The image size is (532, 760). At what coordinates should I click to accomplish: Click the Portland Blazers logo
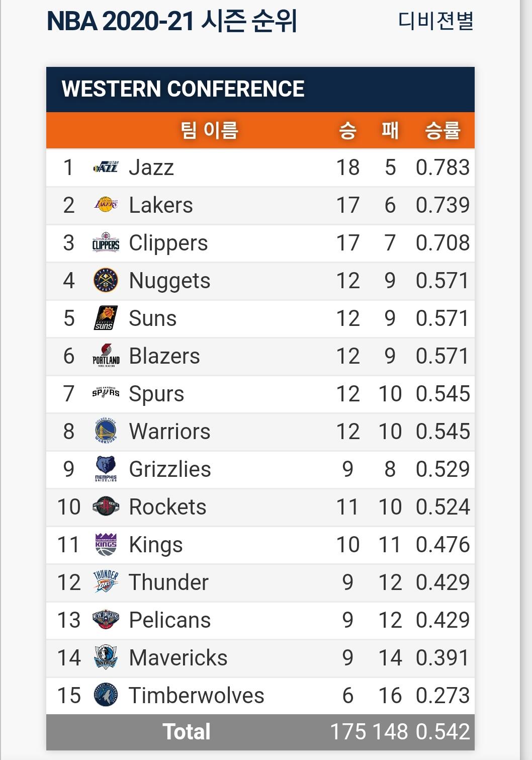(x=106, y=356)
